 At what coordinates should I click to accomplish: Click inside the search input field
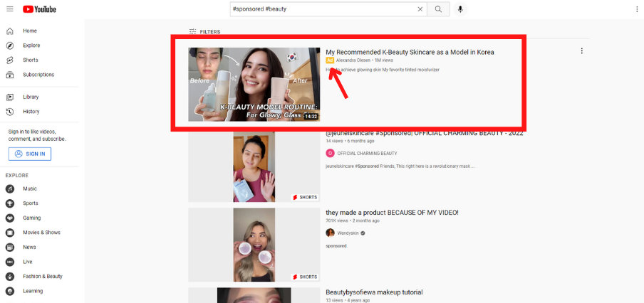[321, 9]
